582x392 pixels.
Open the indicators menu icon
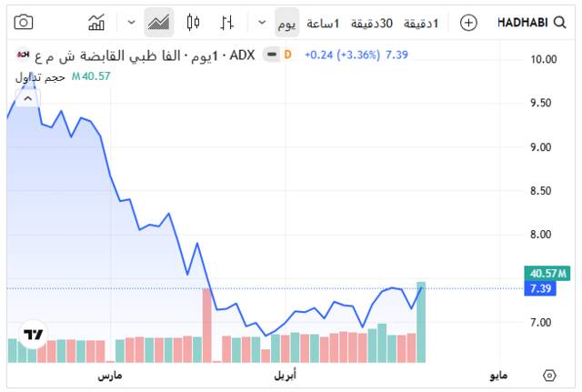(96, 22)
